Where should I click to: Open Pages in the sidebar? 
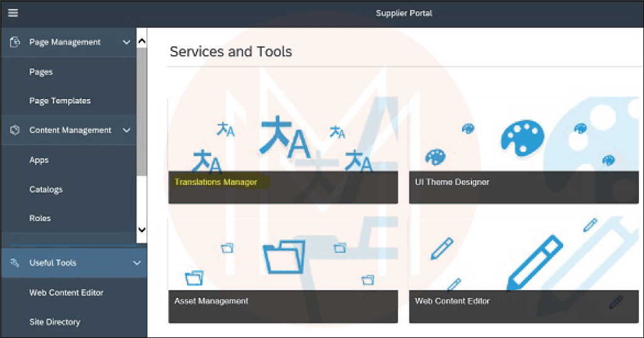point(41,71)
